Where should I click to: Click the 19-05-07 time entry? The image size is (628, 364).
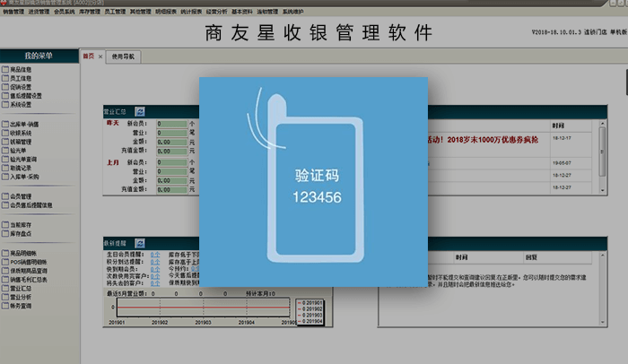point(562,163)
